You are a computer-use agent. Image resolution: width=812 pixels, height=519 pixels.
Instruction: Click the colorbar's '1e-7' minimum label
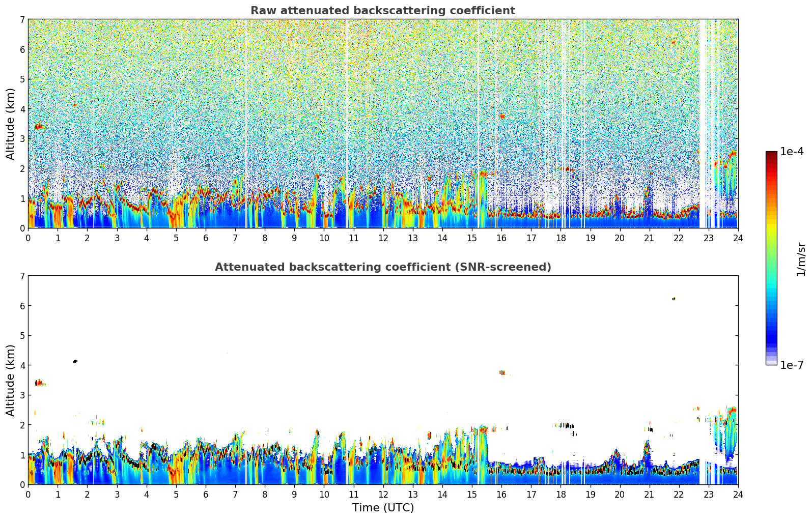pyautogui.click(x=792, y=365)
